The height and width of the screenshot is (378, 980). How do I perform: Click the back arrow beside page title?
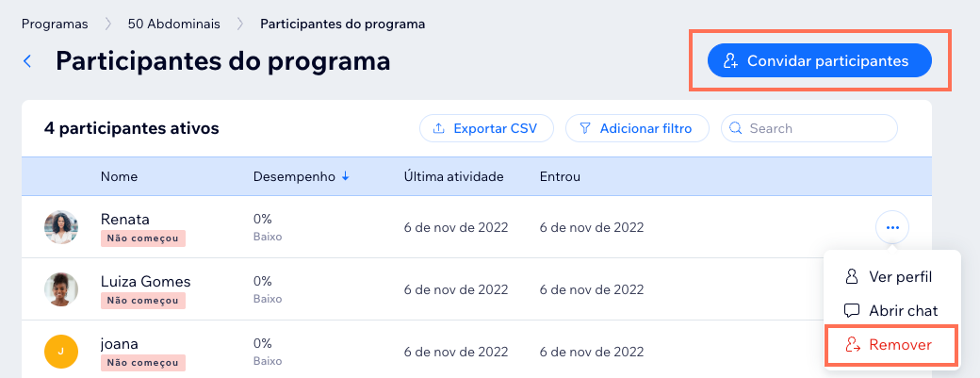tap(27, 61)
